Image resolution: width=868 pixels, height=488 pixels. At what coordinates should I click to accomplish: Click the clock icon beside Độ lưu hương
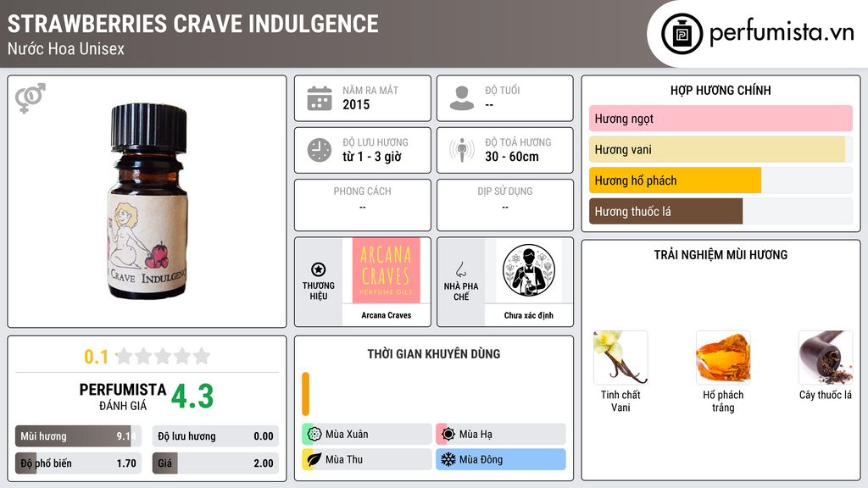point(320,150)
